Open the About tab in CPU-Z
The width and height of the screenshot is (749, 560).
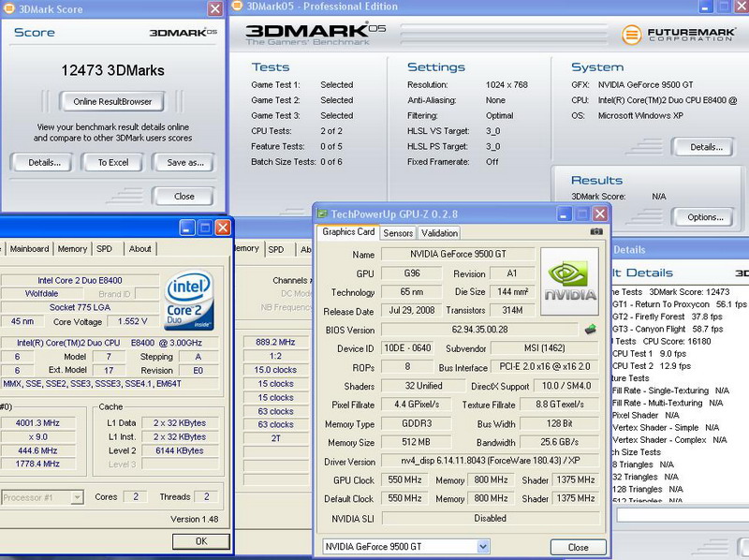(x=140, y=249)
